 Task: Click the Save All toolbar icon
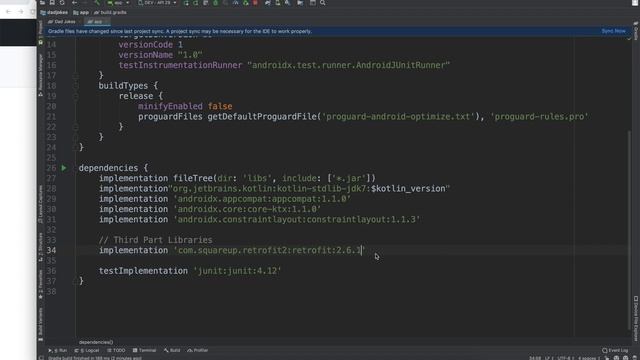(52, 3)
